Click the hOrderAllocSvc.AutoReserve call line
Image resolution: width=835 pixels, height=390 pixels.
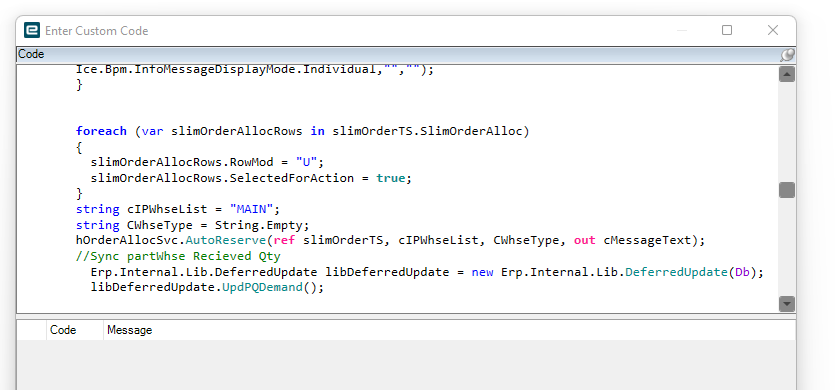pyautogui.click(x=390, y=240)
